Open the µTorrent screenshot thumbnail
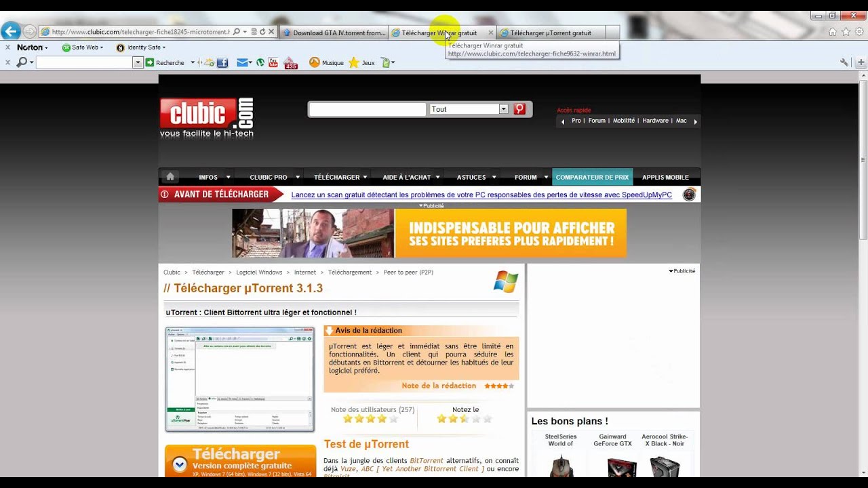Viewport: 868px width, 488px height. pyautogui.click(x=240, y=379)
